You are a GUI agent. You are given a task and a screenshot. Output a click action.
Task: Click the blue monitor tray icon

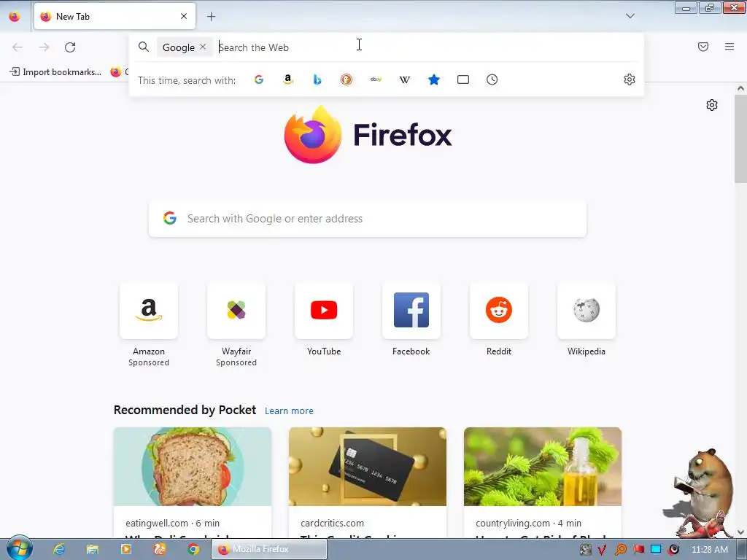(656, 550)
